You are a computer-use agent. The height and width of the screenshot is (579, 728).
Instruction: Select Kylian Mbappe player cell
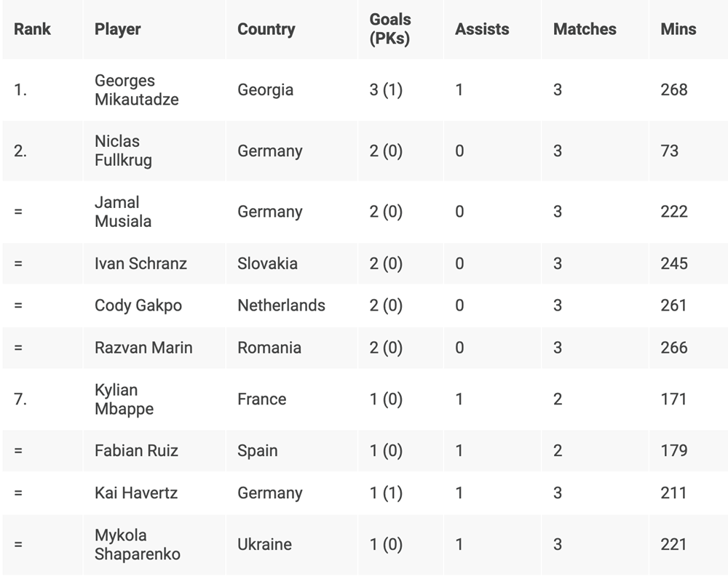[124, 399]
